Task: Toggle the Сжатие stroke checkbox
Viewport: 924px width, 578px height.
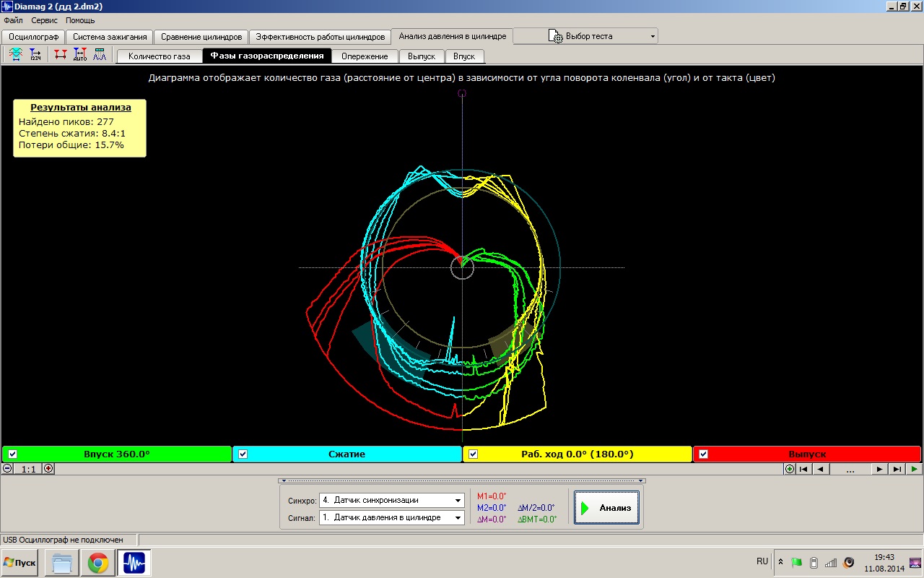Action: pos(243,454)
